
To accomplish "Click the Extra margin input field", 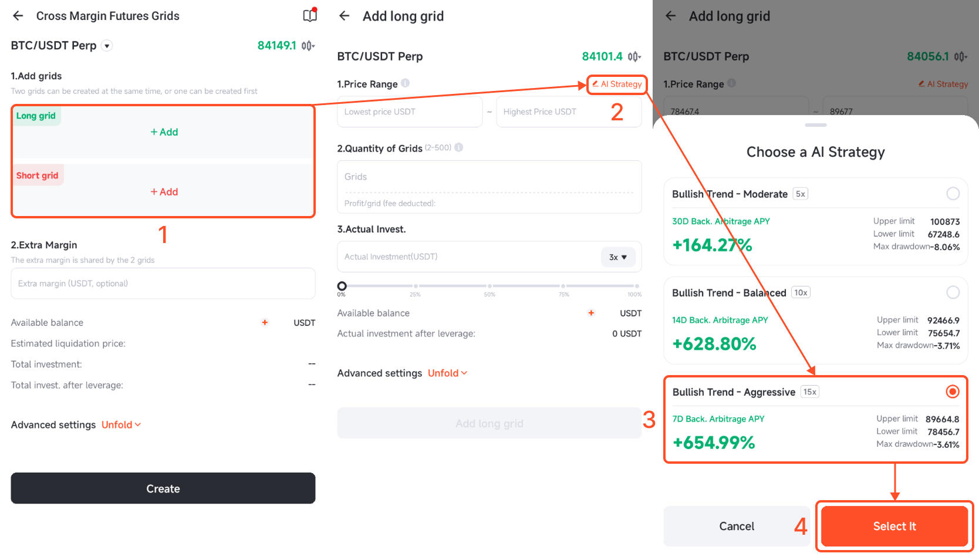I will pyautogui.click(x=163, y=284).
